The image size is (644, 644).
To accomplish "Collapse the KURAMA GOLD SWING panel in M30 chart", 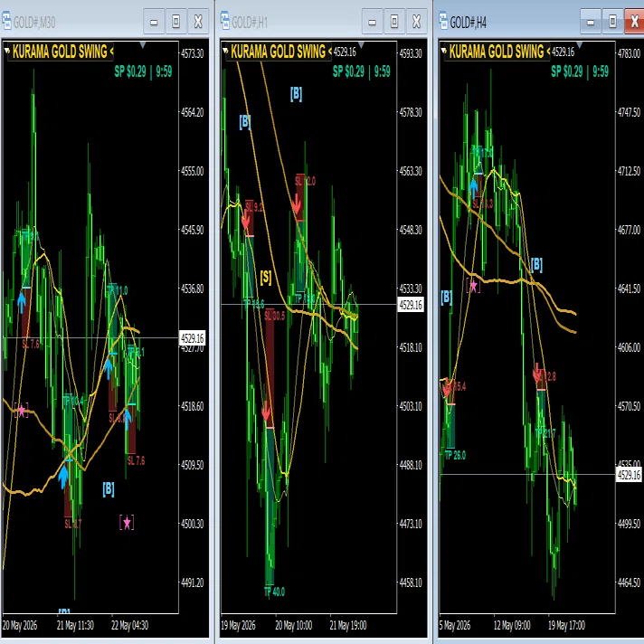I will (6, 51).
